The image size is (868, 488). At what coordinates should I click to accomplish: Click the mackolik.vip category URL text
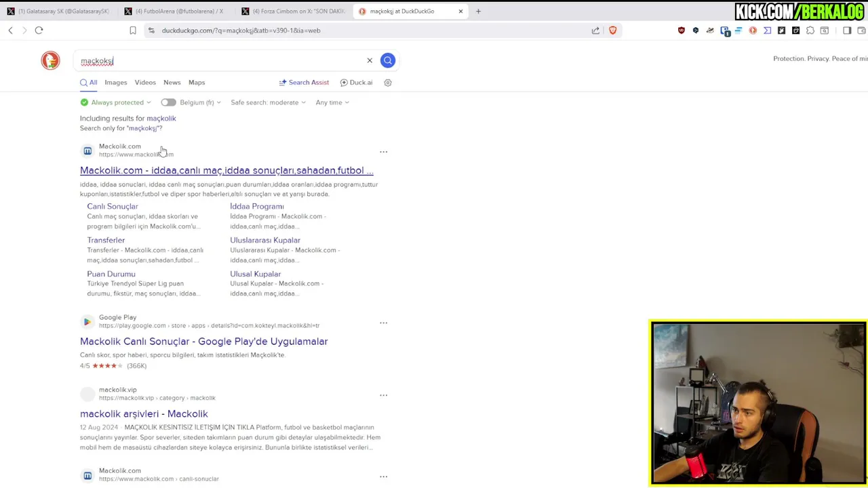click(157, 398)
